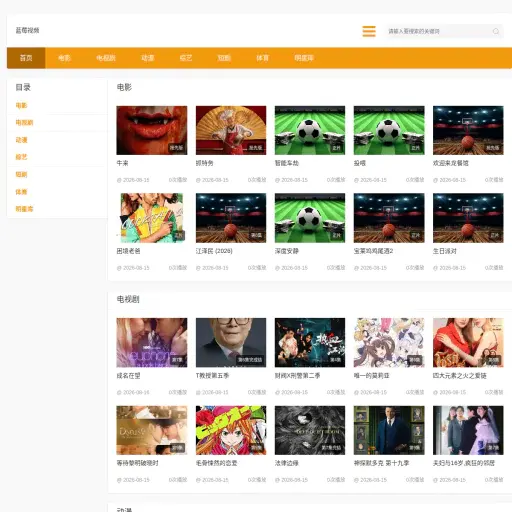Choose 短剧 in the 目录 sidebar

coord(21,174)
